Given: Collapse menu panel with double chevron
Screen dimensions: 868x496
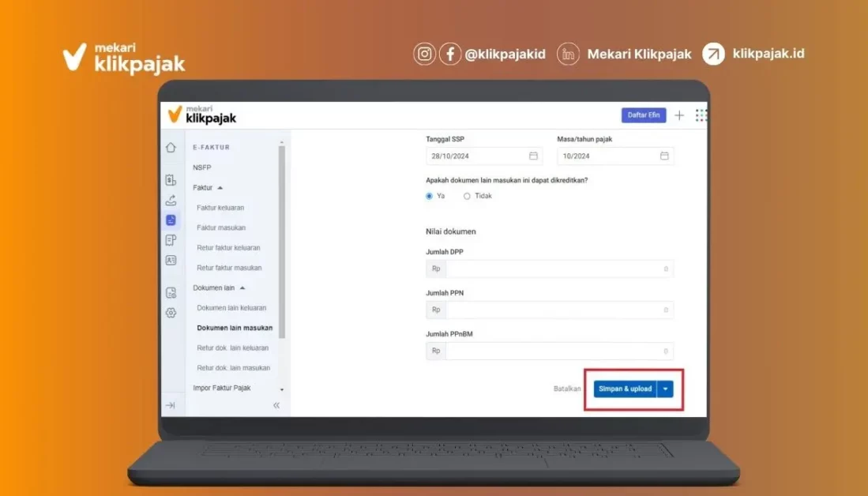Looking at the screenshot, I should [x=276, y=405].
